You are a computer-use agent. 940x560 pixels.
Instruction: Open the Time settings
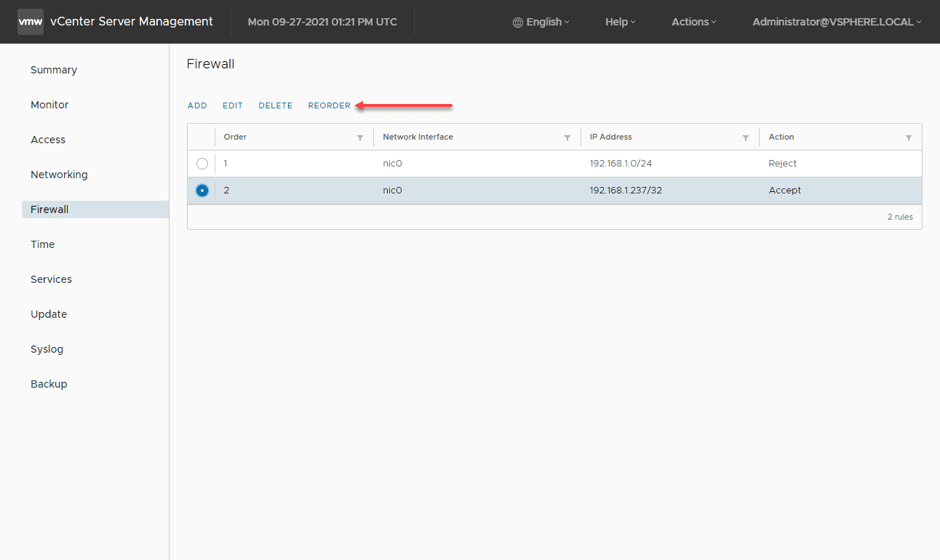pyautogui.click(x=42, y=244)
